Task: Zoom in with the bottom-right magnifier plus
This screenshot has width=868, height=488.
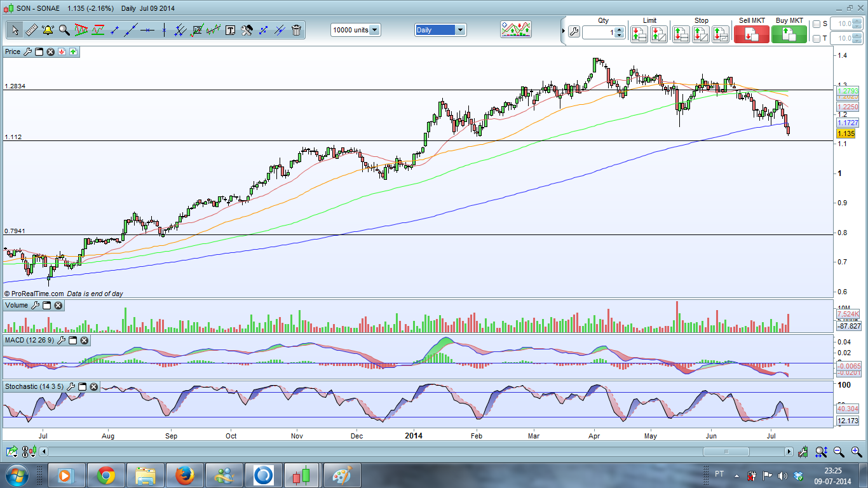Action: point(857,452)
